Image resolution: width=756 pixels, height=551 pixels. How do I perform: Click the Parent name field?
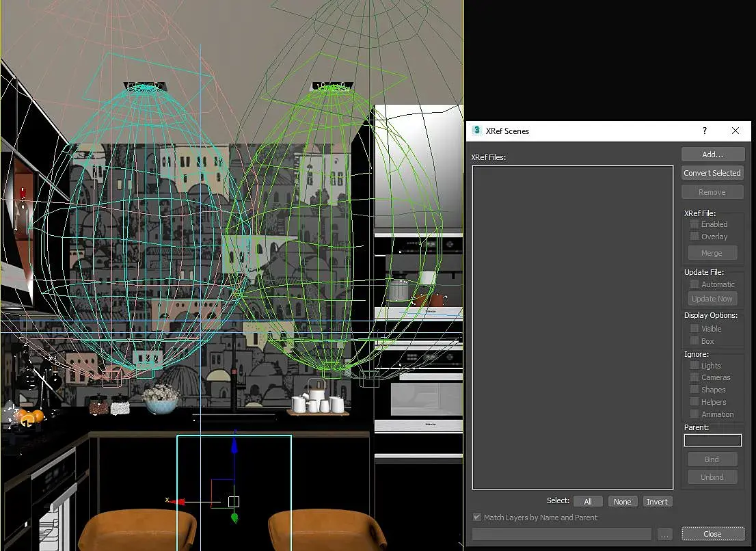point(713,440)
